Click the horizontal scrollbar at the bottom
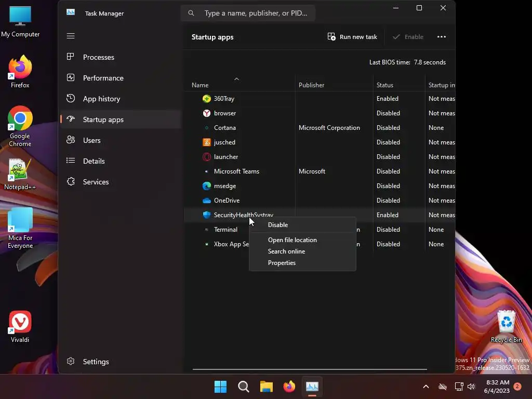 click(310, 369)
